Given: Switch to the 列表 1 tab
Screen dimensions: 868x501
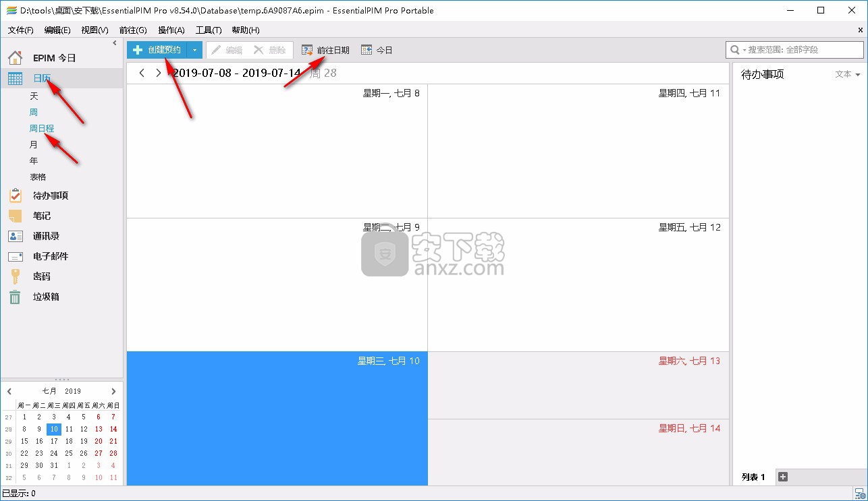Looking at the screenshot, I should [753, 477].
